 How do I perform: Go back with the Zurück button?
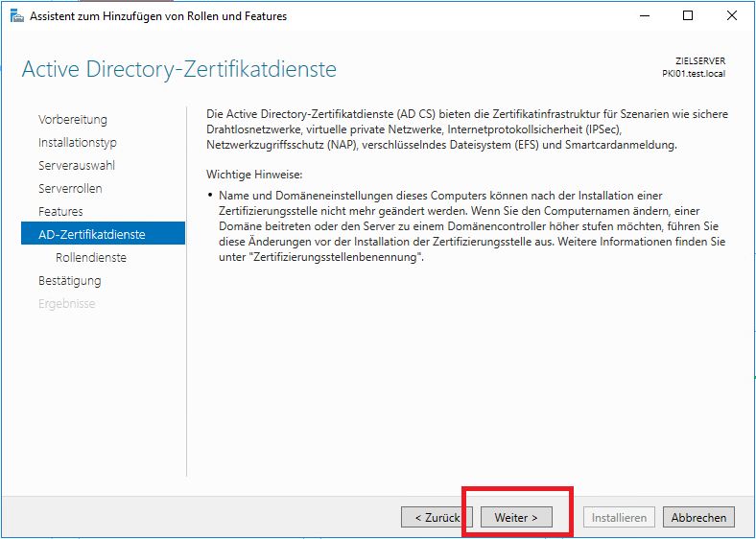click(x=437, y=518)
